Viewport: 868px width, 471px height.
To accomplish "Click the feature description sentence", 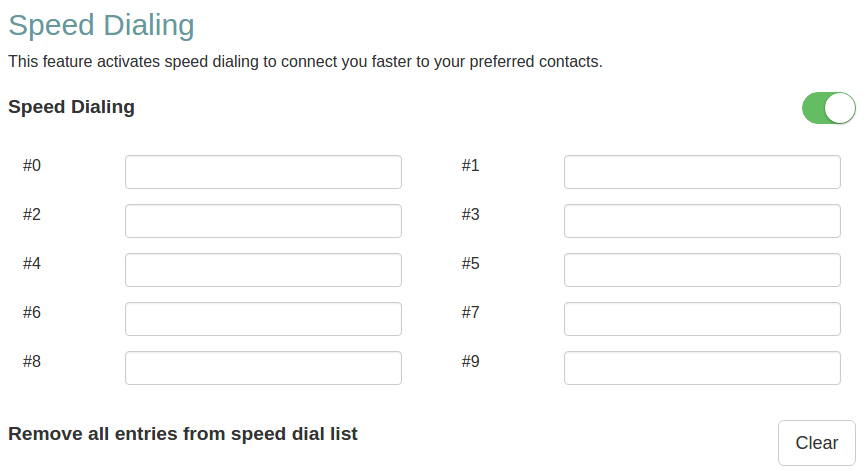I will (305, 62).
